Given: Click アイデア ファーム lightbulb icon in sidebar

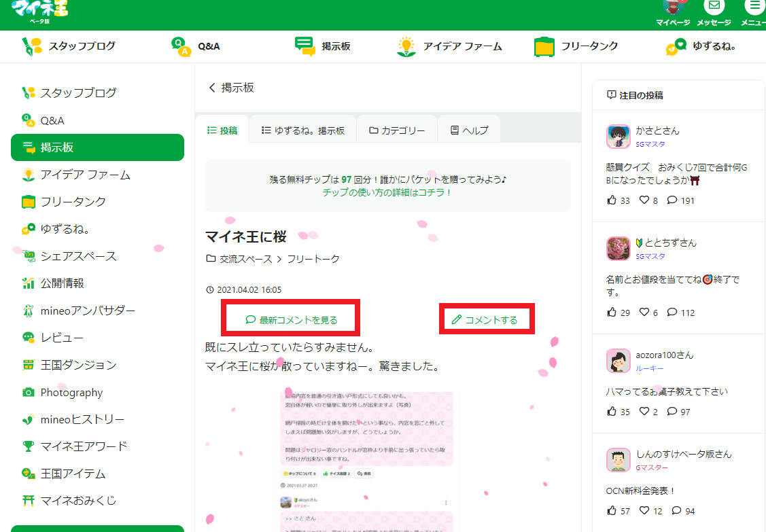Looking at the screenshot, I should (29, 175).
